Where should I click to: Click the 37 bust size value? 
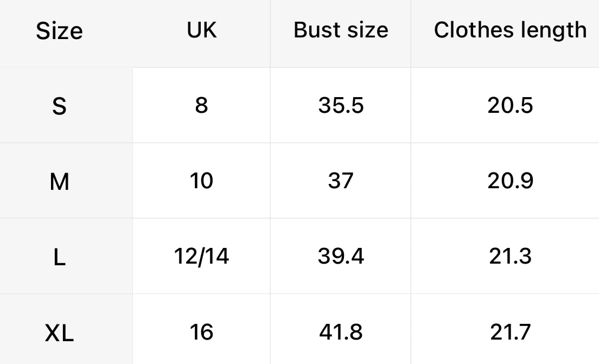341,181
